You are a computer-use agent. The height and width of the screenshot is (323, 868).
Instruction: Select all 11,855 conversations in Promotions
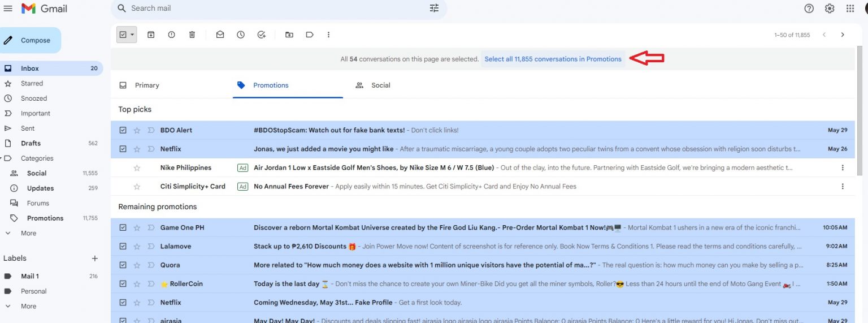tap(553, 59)
